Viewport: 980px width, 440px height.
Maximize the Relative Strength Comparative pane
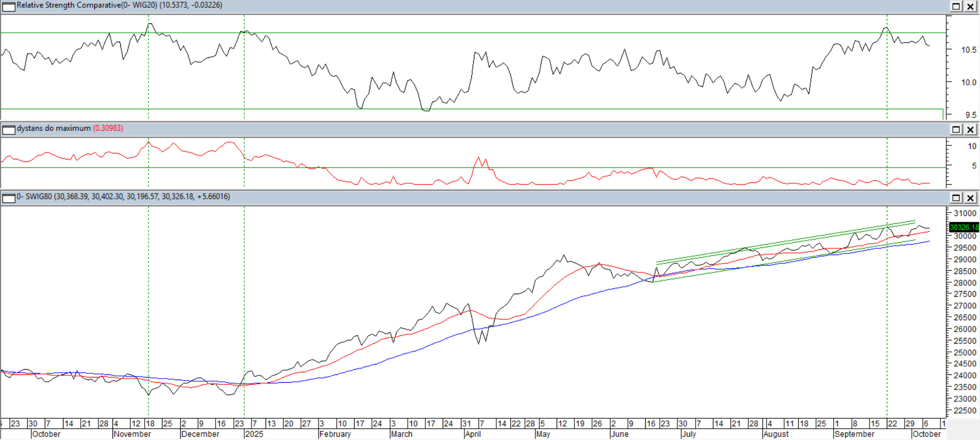[956, 6]
